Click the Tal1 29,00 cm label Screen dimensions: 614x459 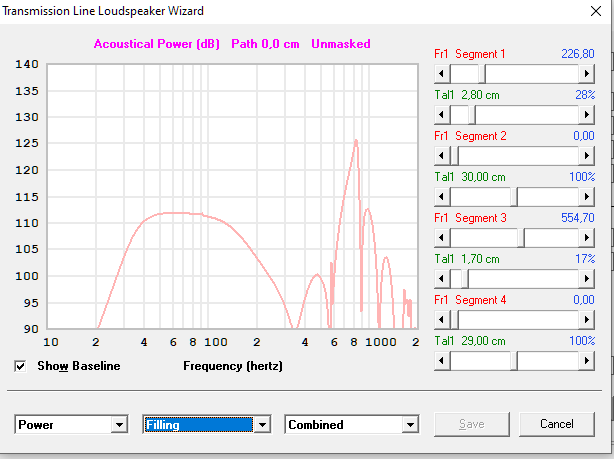(470, 341)
